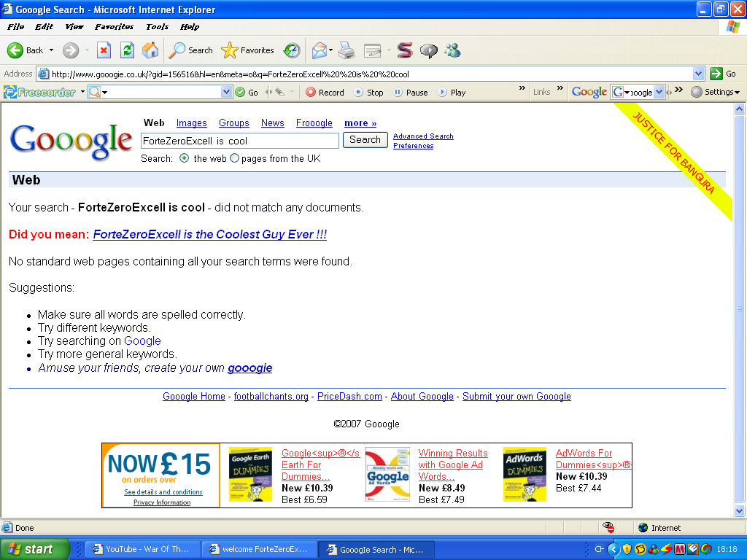Click Freecorder Stop button
747x560 pixels.
368,93
